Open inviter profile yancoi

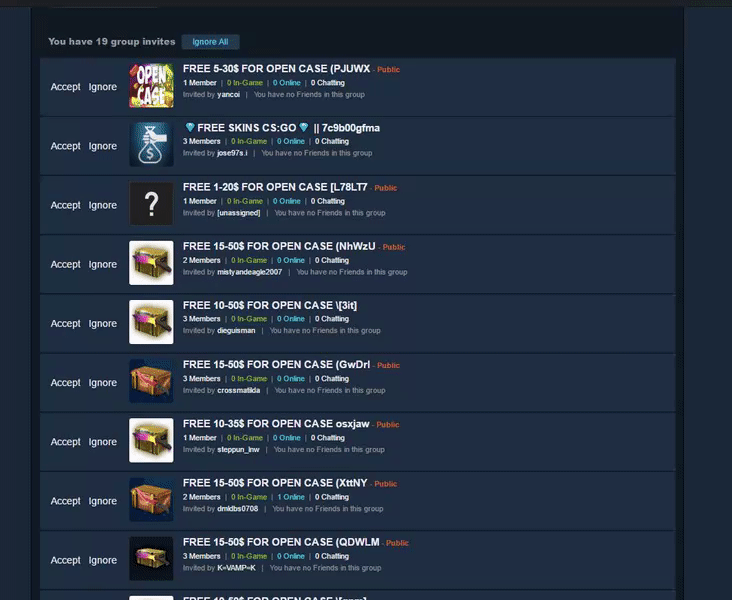228,95
